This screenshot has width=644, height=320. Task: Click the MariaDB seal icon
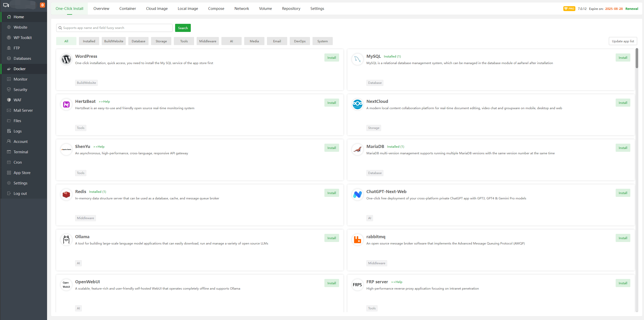point(357,149)
